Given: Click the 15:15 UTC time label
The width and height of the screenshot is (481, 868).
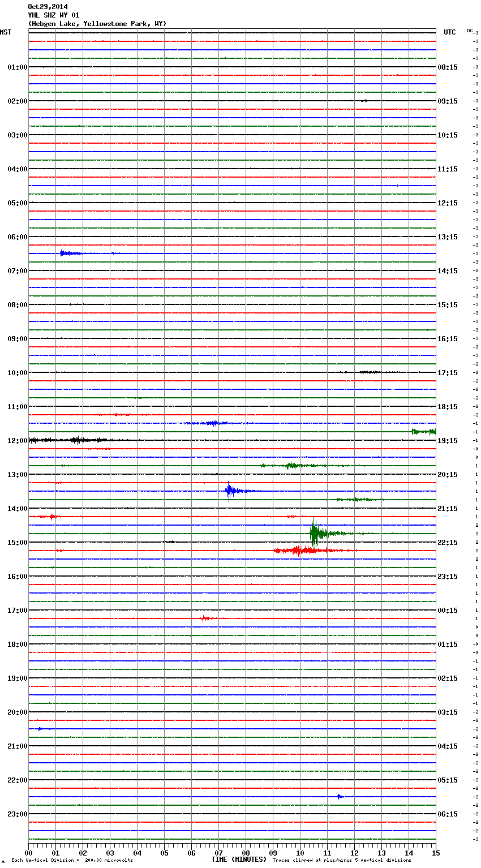Looking at the screenshot, I should (x=448, y=305).
